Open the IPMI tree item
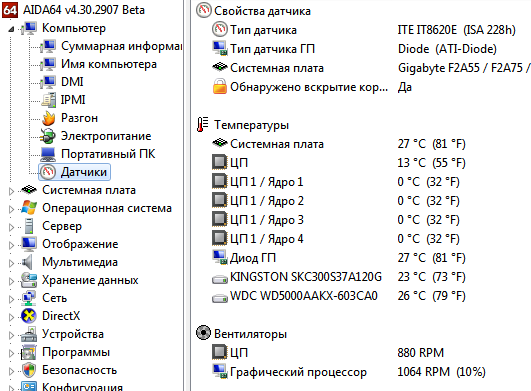Viewport: 531px width, 391px height. (x=73, y=100)
